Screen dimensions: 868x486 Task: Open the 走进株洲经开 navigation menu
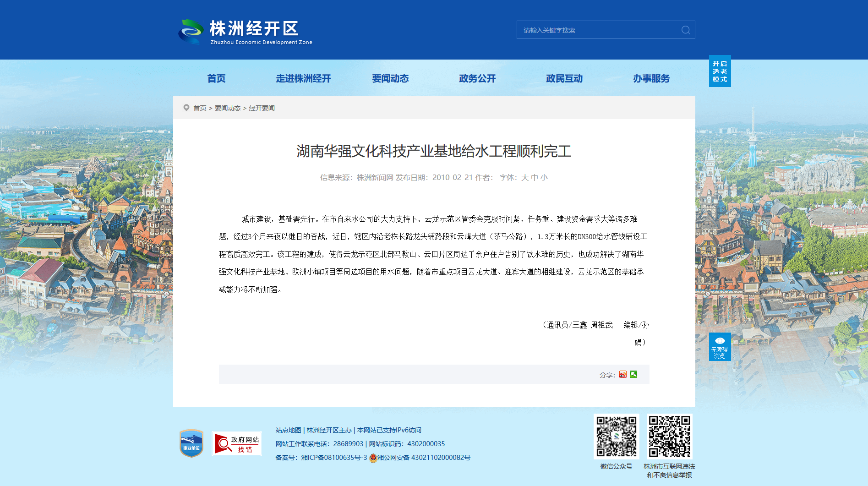coord(303,79)
